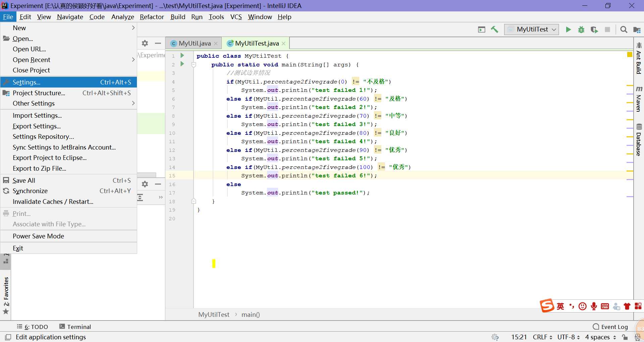Open the VCS menu
The width and height of the screenshot is (644, 342).
(x=236, y=17)
